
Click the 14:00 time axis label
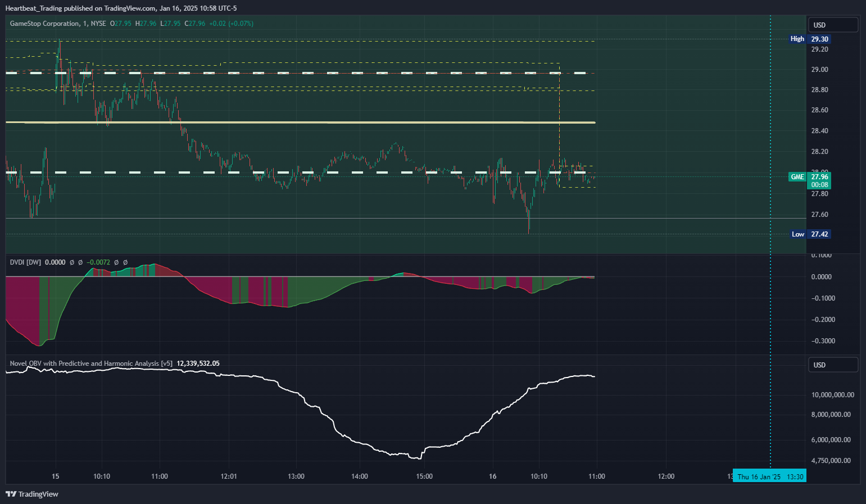click(x=360, y=476)
